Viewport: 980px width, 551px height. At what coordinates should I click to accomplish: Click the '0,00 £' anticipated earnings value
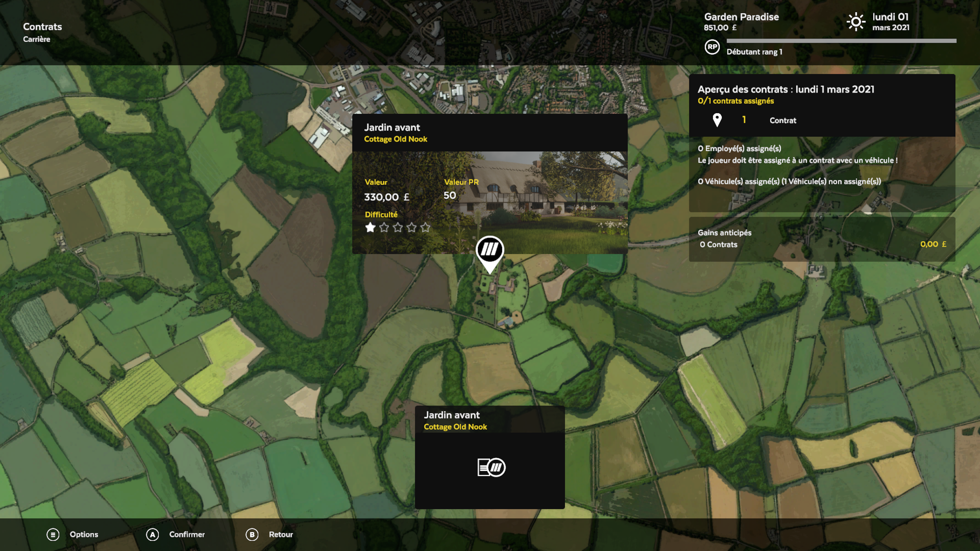coord(933,244)
